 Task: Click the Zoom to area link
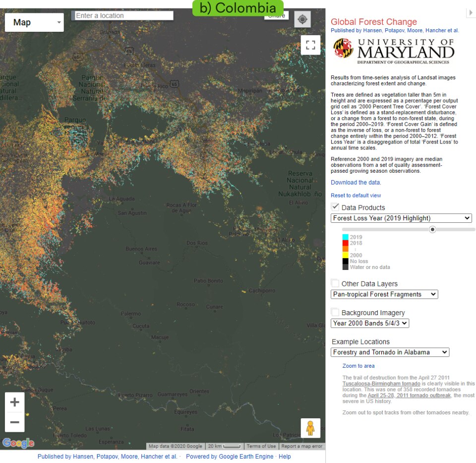pyautogui.click(x=358, y=366)
